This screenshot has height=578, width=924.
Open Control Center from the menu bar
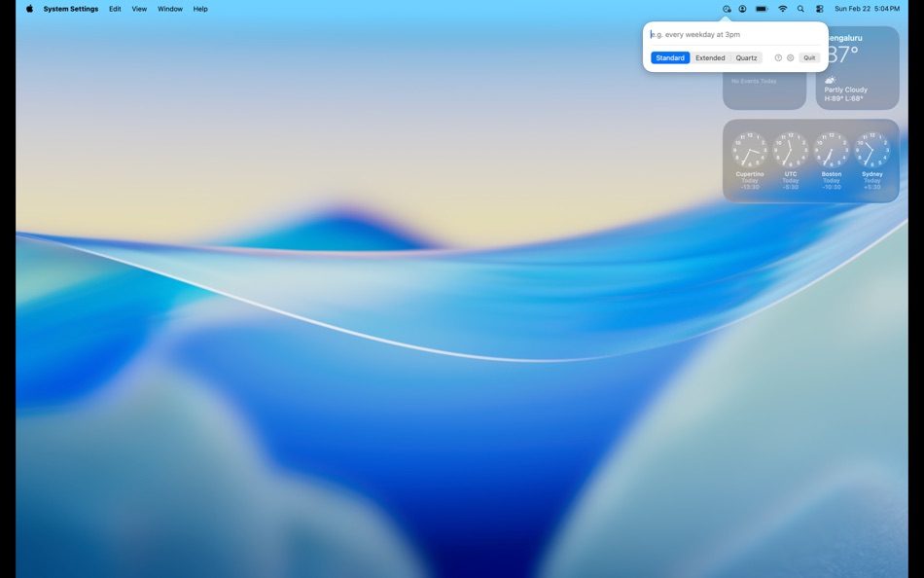point(819,8)
